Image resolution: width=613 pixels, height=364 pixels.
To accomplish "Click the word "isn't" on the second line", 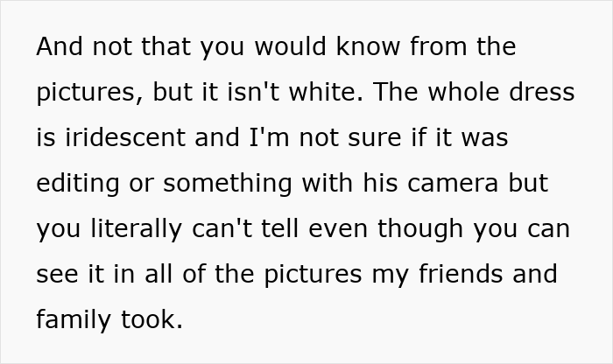I will coord(253,92).
